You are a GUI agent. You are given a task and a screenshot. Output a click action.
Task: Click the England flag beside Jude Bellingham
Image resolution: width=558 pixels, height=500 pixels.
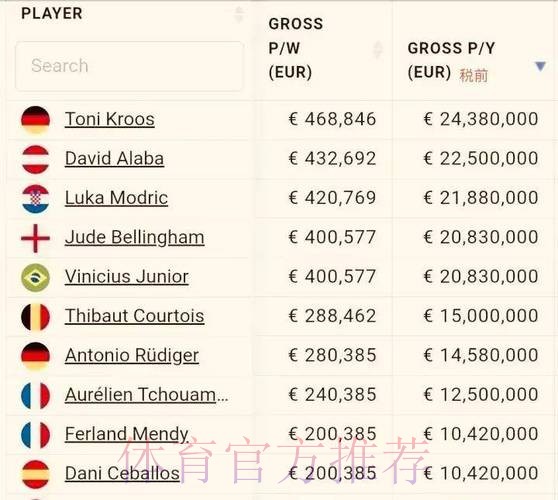[35, 238]
